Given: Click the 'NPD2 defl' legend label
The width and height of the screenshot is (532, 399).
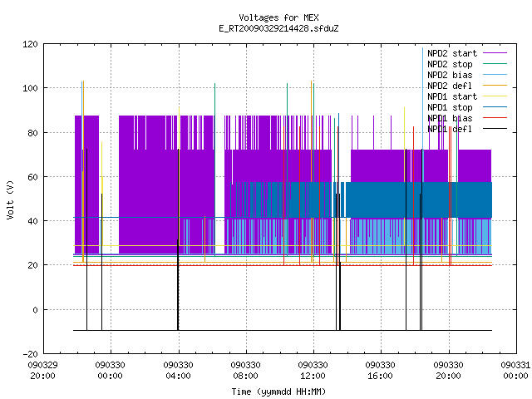Looking at the screenshot, I should point(450,86).
